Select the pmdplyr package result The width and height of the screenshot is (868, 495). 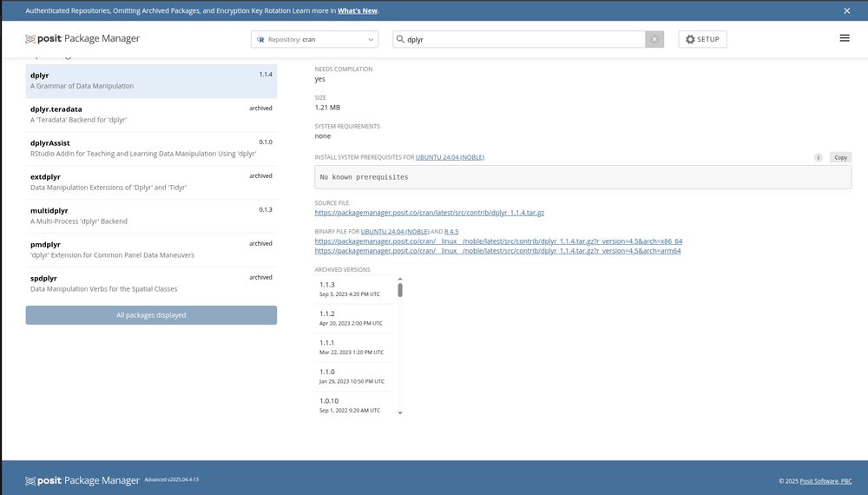(151, 250)
